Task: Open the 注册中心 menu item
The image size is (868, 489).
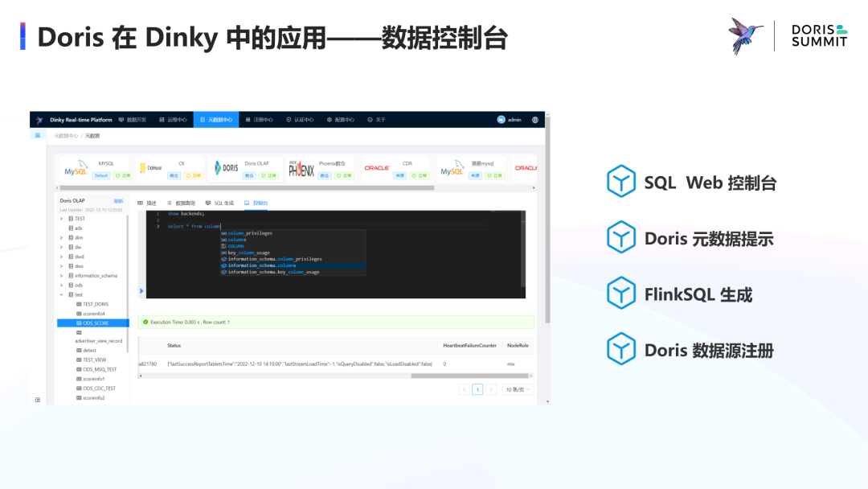Action: 259,120
